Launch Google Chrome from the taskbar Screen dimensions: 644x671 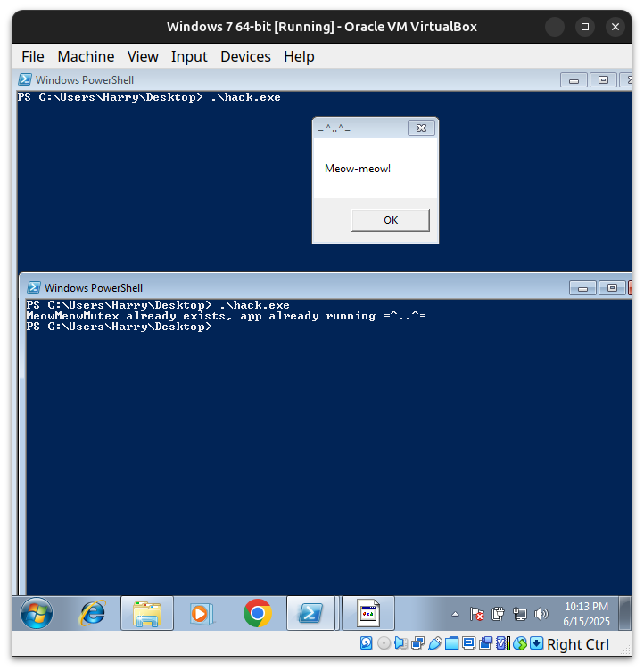click(258, 613)
